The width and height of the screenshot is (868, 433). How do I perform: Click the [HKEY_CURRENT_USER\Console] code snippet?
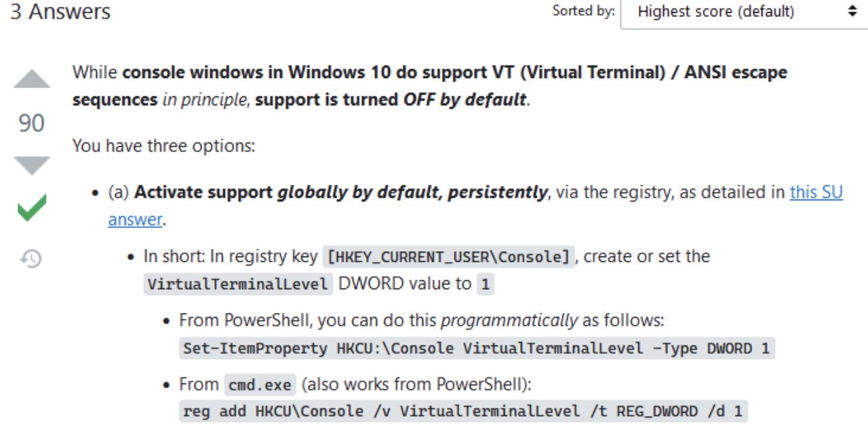tap(448, 257)
